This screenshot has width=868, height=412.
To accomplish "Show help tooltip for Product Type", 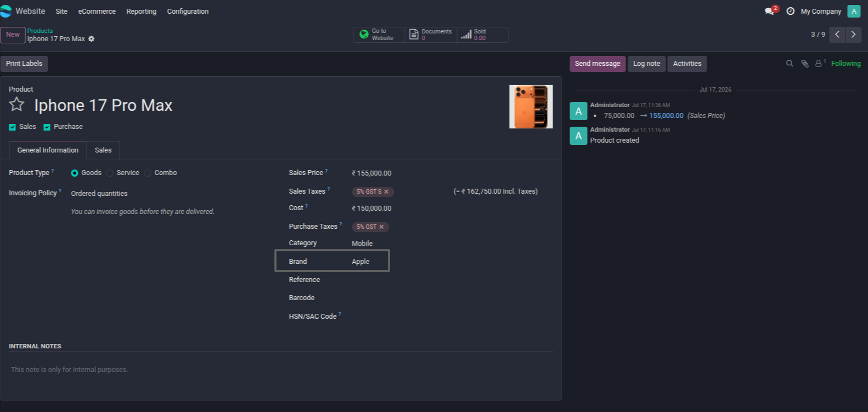I will 53,171.
